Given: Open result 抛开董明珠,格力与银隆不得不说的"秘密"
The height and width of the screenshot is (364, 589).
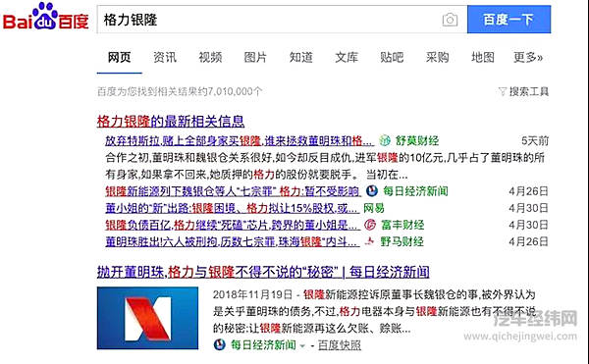Looking at the screenshot, I should tap(263, 272).
